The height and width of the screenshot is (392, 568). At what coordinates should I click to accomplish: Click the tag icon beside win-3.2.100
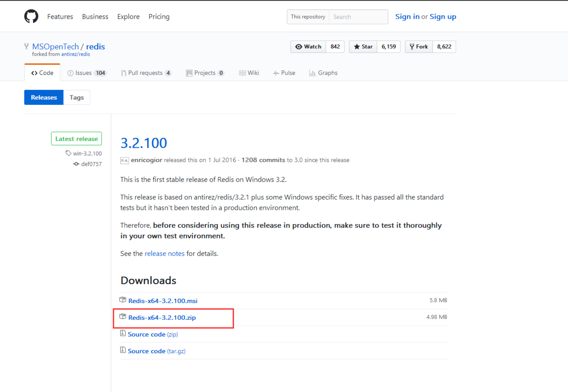pos(68,153)
